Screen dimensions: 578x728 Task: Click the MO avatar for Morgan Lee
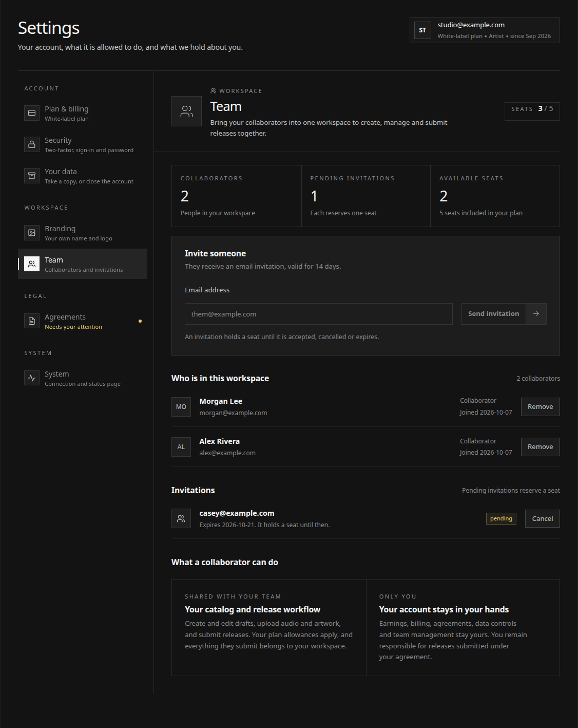[181, 407]
